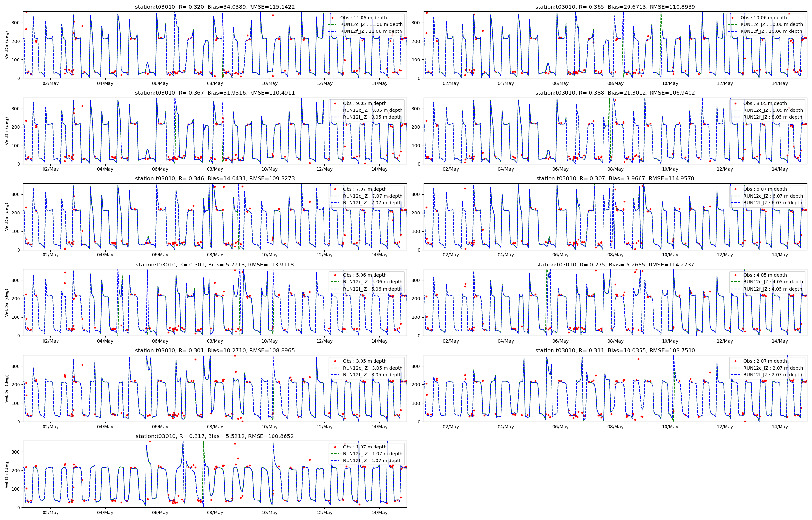Click 02/May tick under 11.06 m depth plot
The width and height of the screenshot is (812, 520).
pos(50,84)
